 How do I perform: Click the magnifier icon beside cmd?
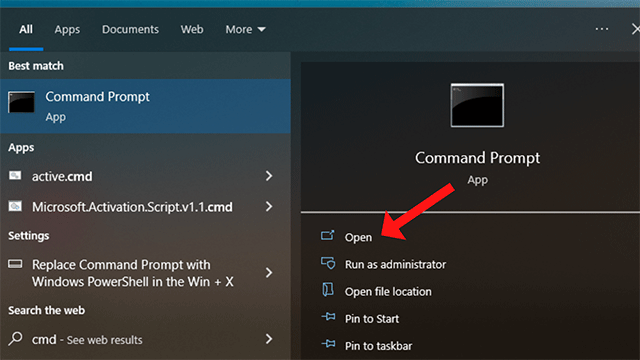(x=16, y=338)
